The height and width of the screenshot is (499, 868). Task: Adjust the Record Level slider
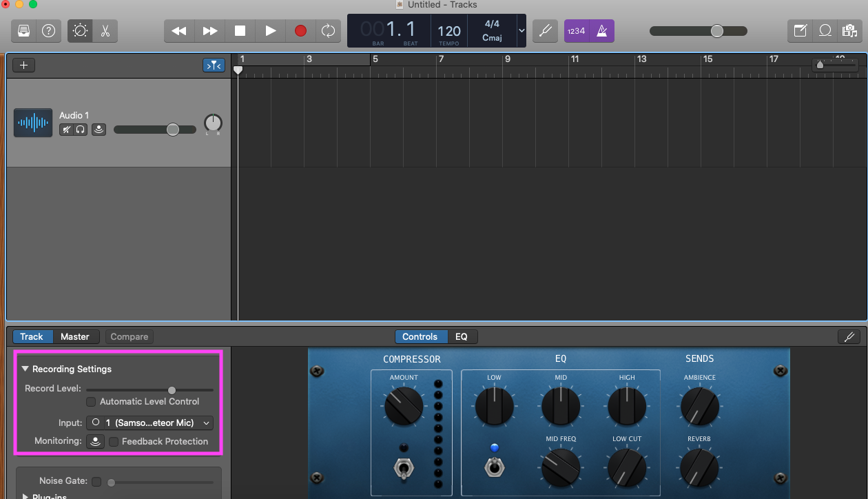click(149, 389)
